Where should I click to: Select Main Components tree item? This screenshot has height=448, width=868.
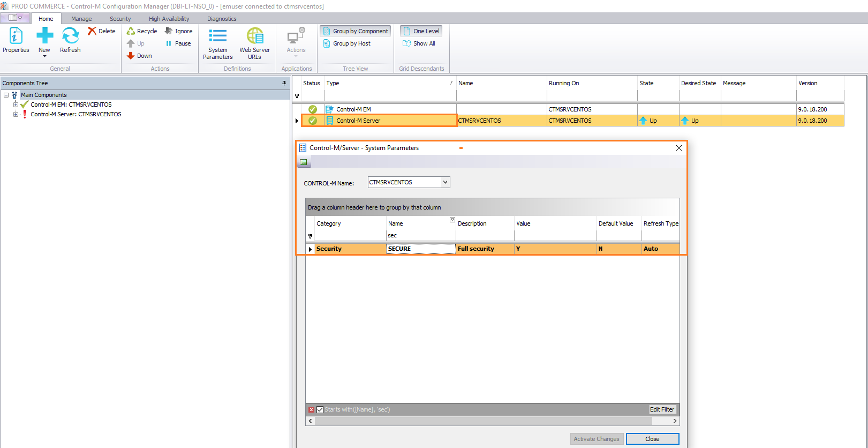(x=44, y=95)
